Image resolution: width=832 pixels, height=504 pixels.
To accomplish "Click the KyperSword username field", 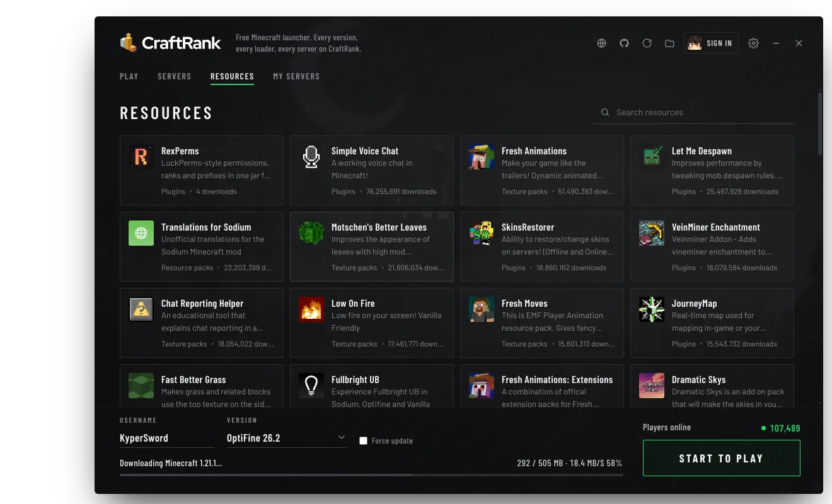I will 167,438.
